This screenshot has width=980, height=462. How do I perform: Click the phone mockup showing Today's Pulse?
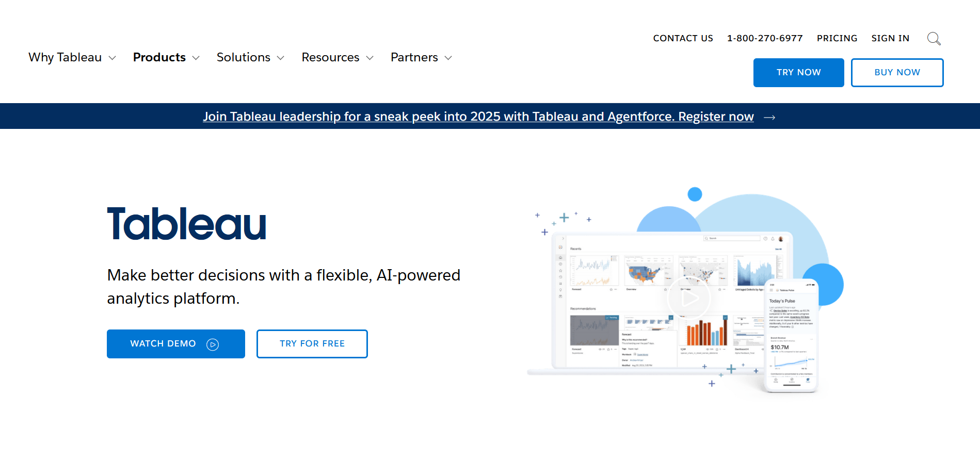tap(791, 336)
